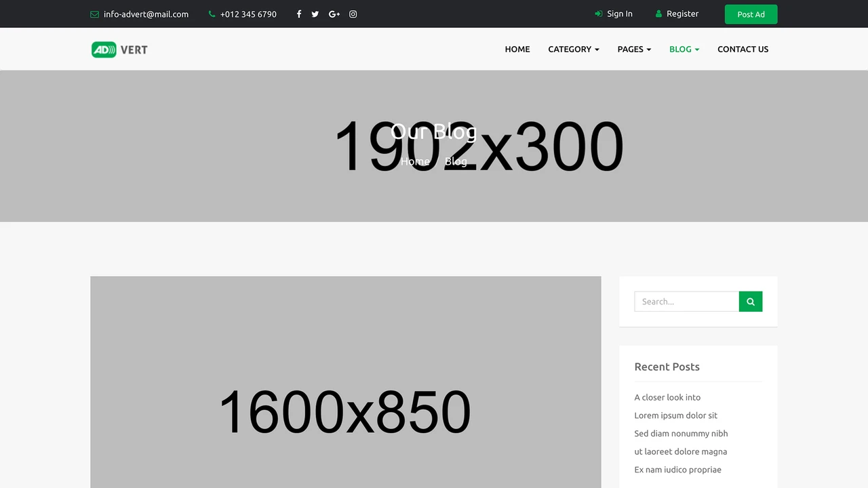Viewport: 868px width, 488px height.
Task: Click the green Post Ad button
Action: [751, 14]
